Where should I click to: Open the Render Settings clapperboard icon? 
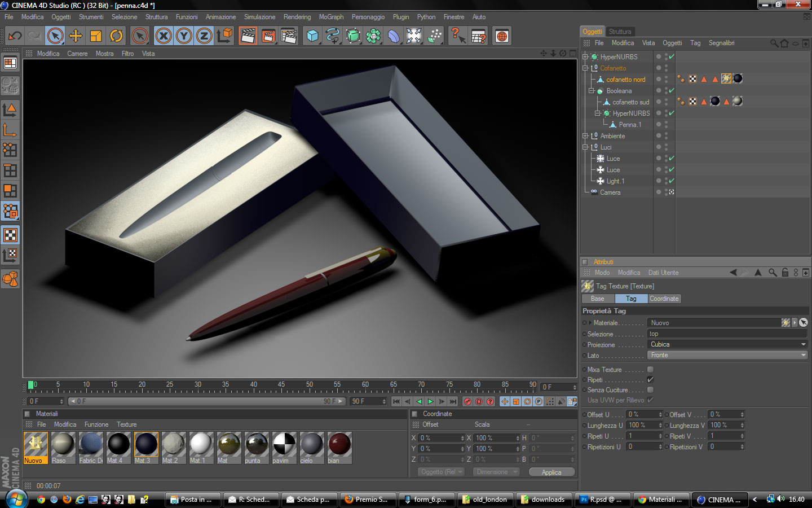[289, 36]
